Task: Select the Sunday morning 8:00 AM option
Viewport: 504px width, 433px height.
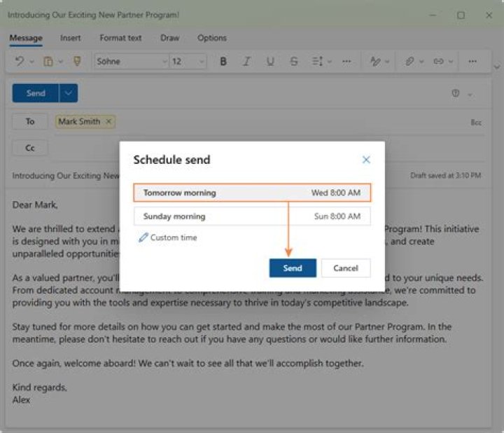Action: [x=252, y=216]
